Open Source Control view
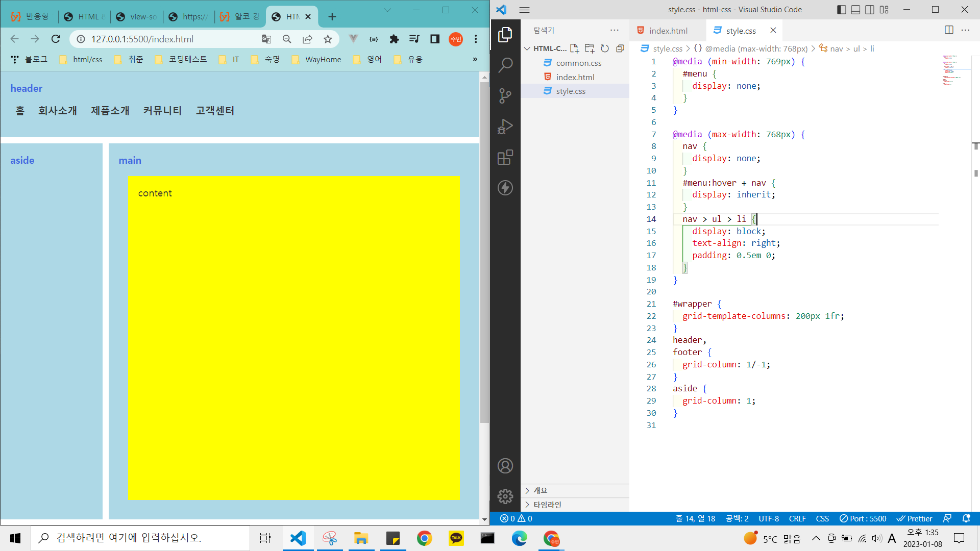Viewport: 980px width, 551px height. tap(505, 96)
